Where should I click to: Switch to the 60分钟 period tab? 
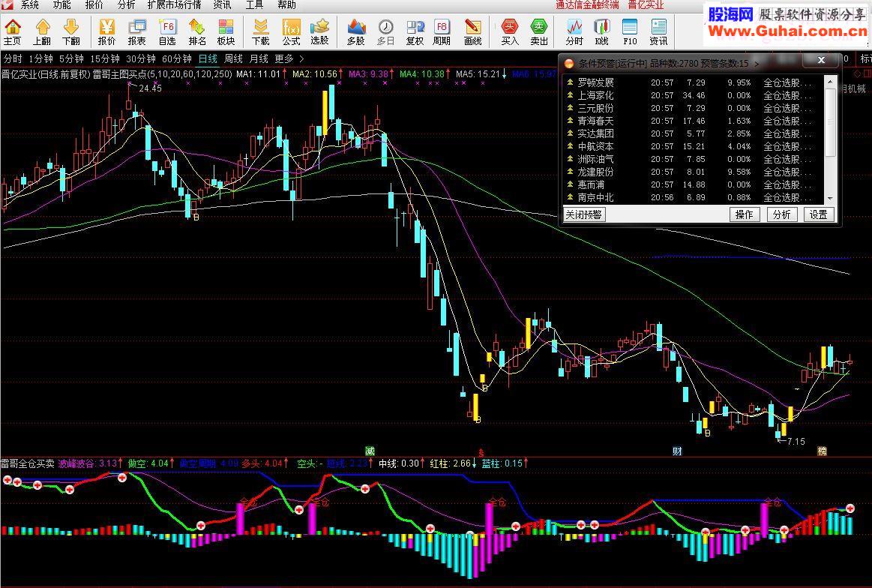(177, 59)
